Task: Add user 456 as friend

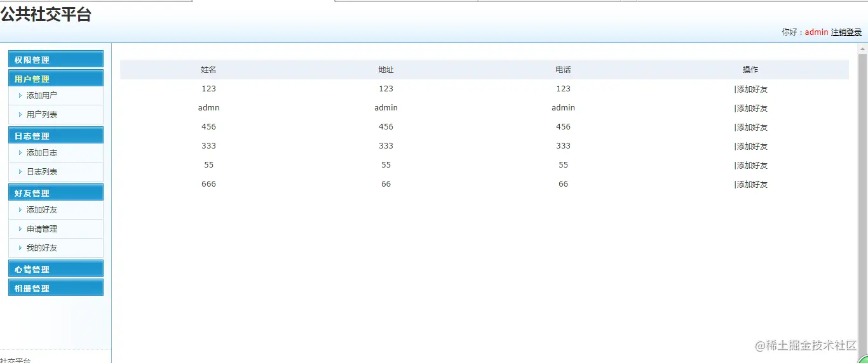Action: [x=752, y=128]
